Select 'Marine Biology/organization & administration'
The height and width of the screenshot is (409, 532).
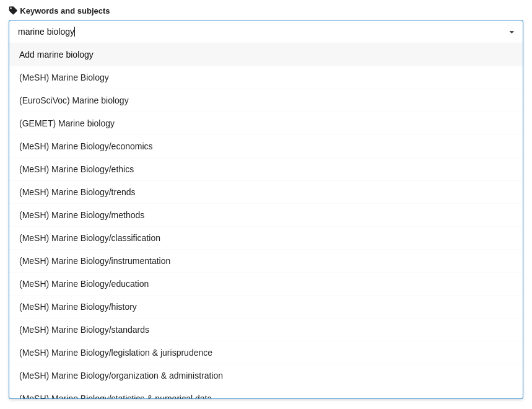[x=266, y=376]
